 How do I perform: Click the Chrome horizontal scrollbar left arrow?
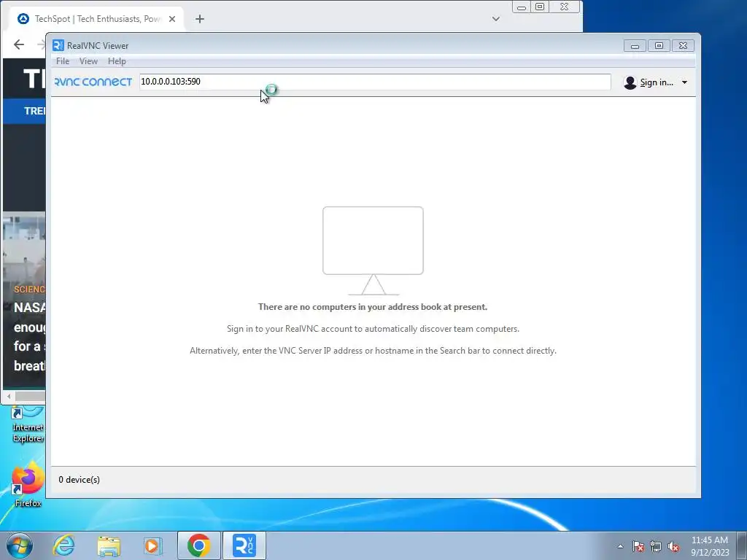click(x=9, y=396)
